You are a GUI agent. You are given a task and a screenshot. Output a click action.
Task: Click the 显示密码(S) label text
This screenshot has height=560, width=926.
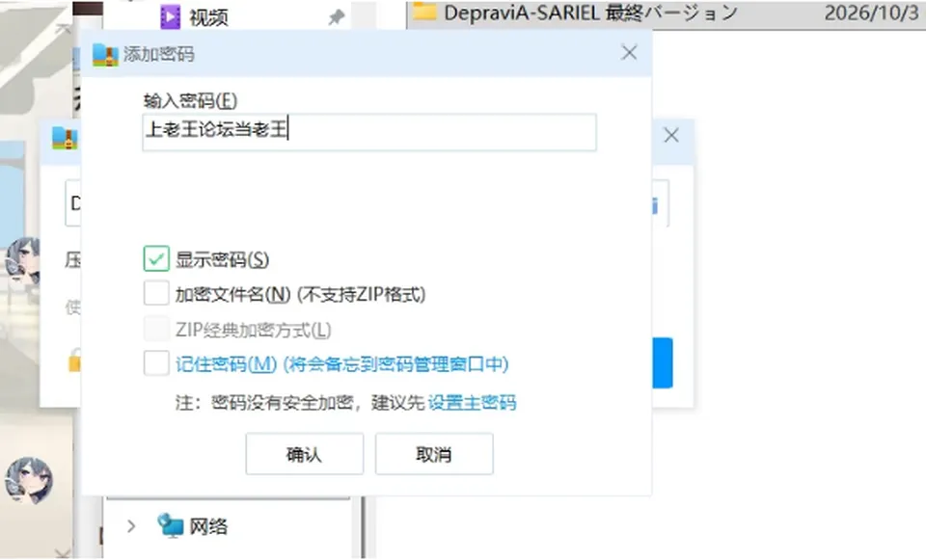[x=222, y=259]
